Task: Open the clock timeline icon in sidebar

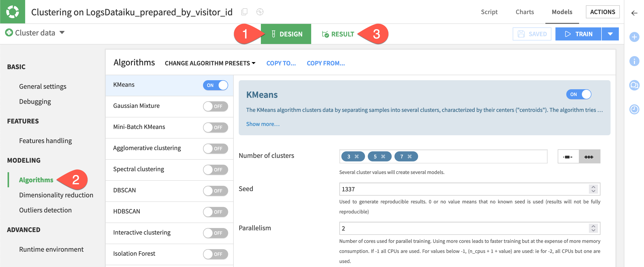Action: point(634,109)
